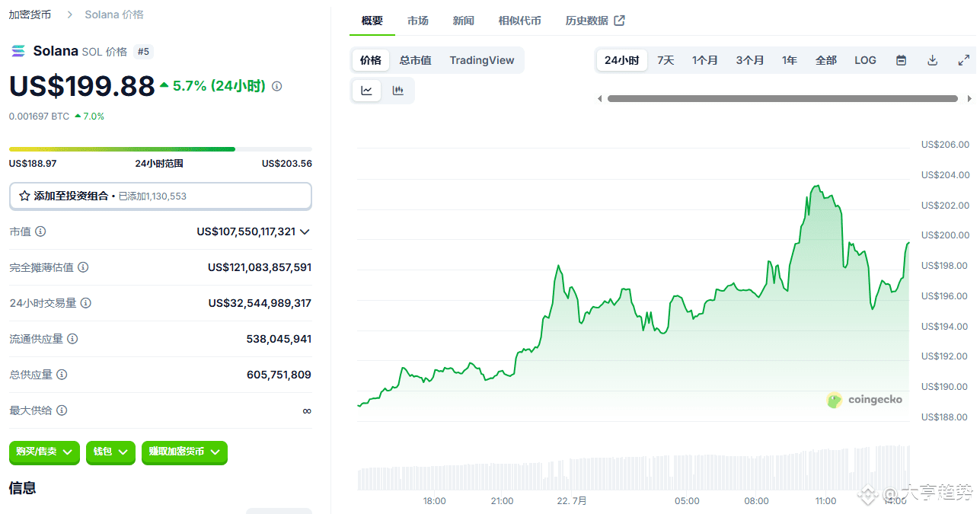Viewport: 980px width, 514px height.
Task: Switch to the 相似代币 tab
Action: [520, 21]
